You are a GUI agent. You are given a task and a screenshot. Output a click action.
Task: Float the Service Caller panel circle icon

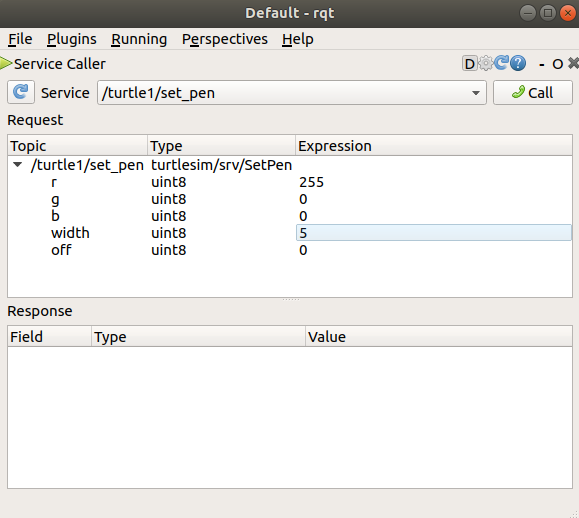[x=558, y=64]
